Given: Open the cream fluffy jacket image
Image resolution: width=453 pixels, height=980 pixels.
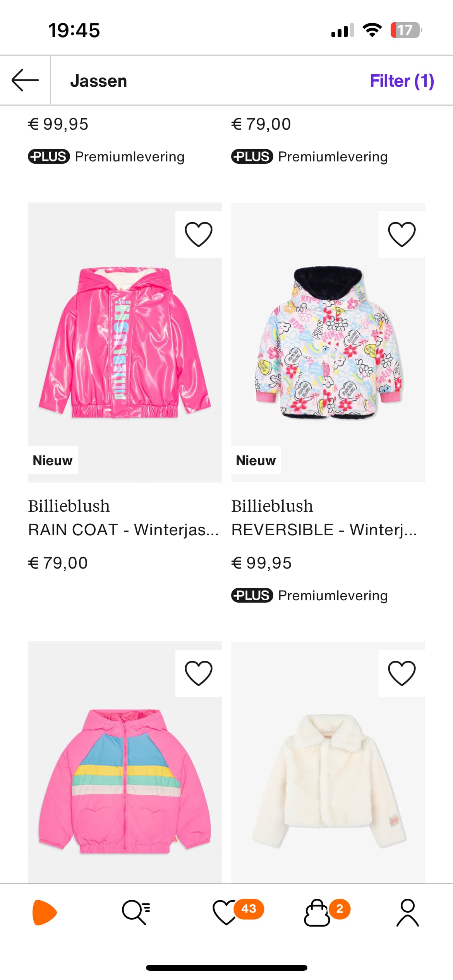Looking at the screenshot, I should [328, 762].
